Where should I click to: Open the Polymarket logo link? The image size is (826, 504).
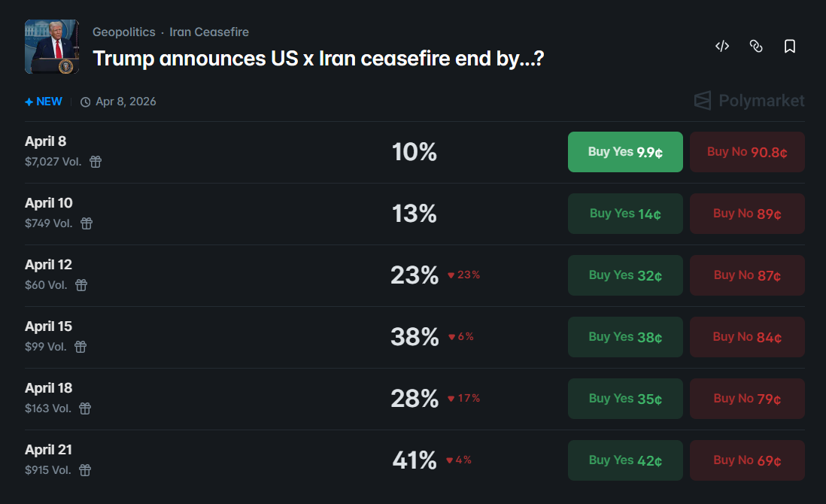(x=749, y=101)
